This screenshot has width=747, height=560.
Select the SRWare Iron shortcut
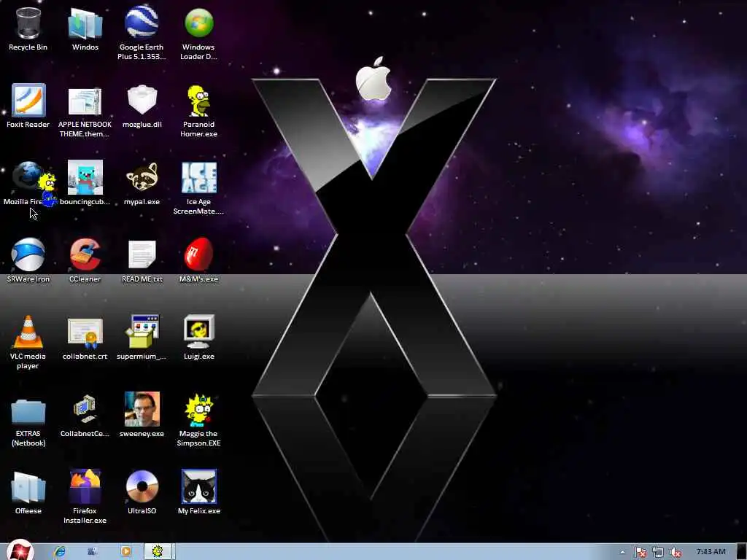(28, 254)
